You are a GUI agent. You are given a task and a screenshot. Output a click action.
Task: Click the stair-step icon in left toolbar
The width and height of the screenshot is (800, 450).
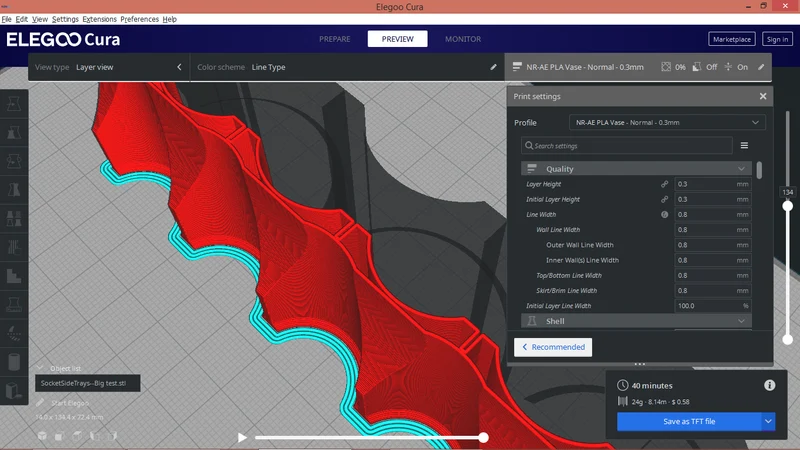click(x=14, y=276)
